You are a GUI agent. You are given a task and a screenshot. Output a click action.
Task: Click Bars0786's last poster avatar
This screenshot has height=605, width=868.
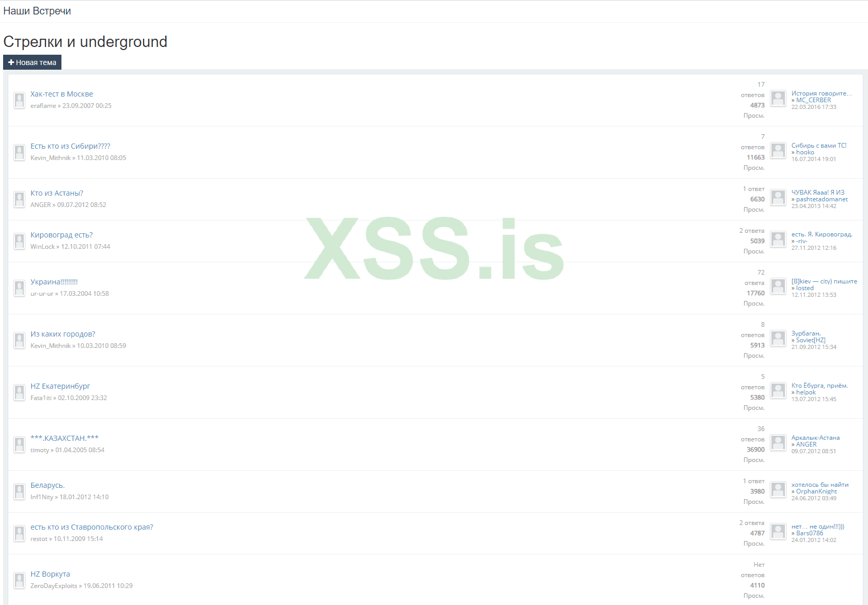(778, 531)
